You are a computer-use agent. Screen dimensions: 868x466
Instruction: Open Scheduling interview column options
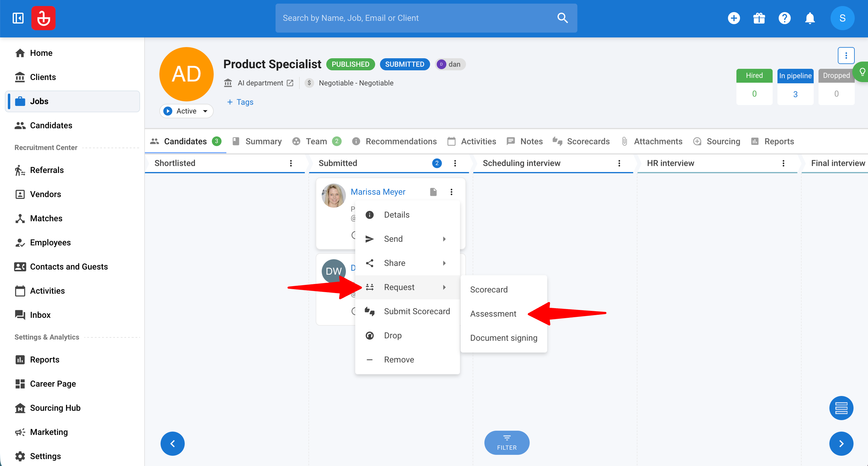pos(619,163)
